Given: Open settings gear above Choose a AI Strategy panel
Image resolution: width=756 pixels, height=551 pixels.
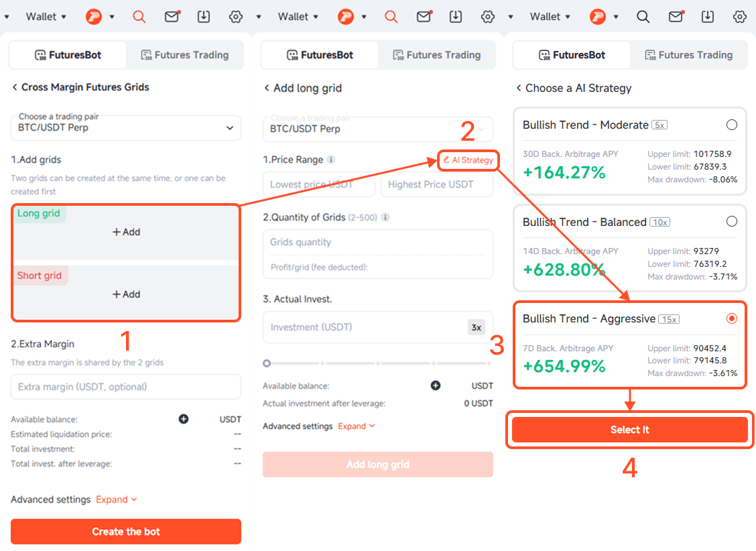Looking at the screenshot, I should pos(740,17).
